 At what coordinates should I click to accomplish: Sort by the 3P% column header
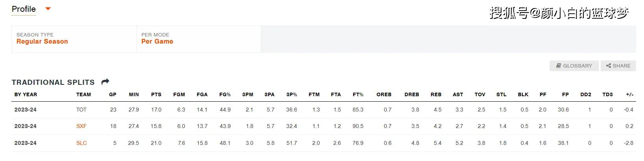pos(292,95)
